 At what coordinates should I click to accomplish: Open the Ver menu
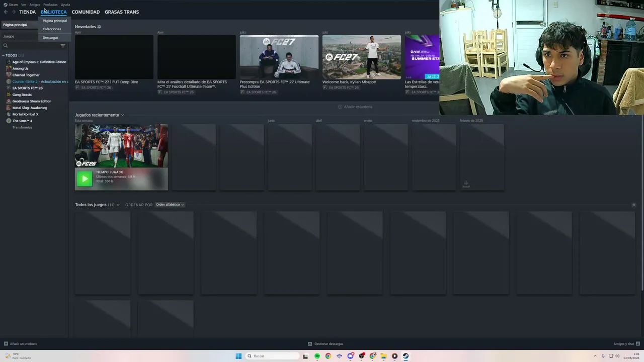point(23,5)
